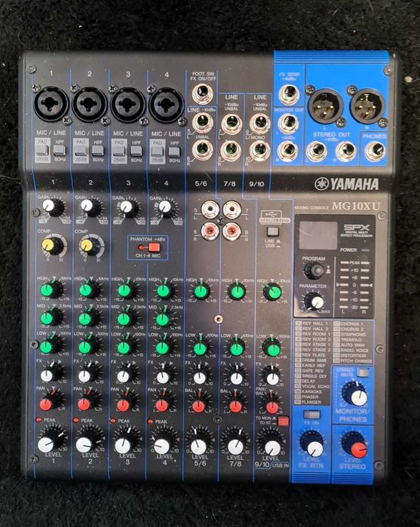The width and height of the screenshot is (420, 527).
Task: Click the LINE 7 L input jack
Action: pos(231,124)
